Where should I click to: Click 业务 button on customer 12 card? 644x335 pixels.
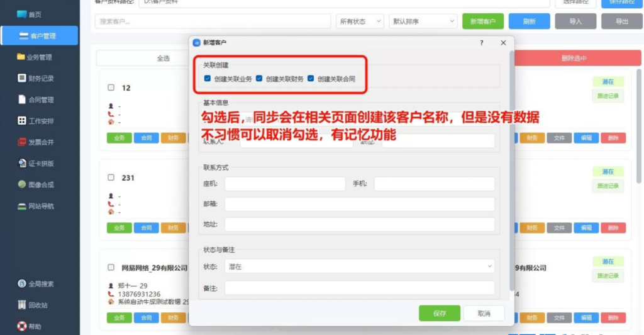coord(119,138)
